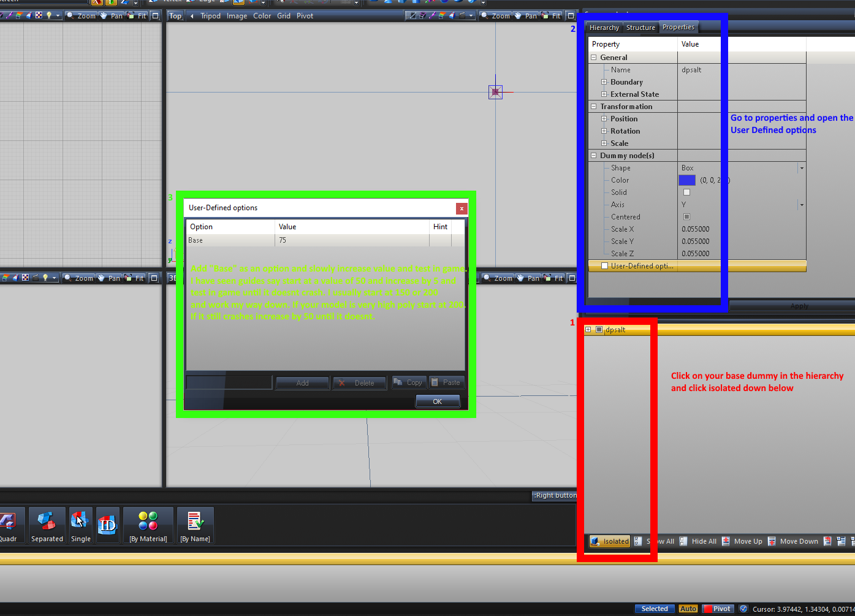The width and height of the screenshot is (855, 616).
Task: Activate Pan tool in the Top viewport toolbar
Action: pyautogui.click(x=526, y=16)
